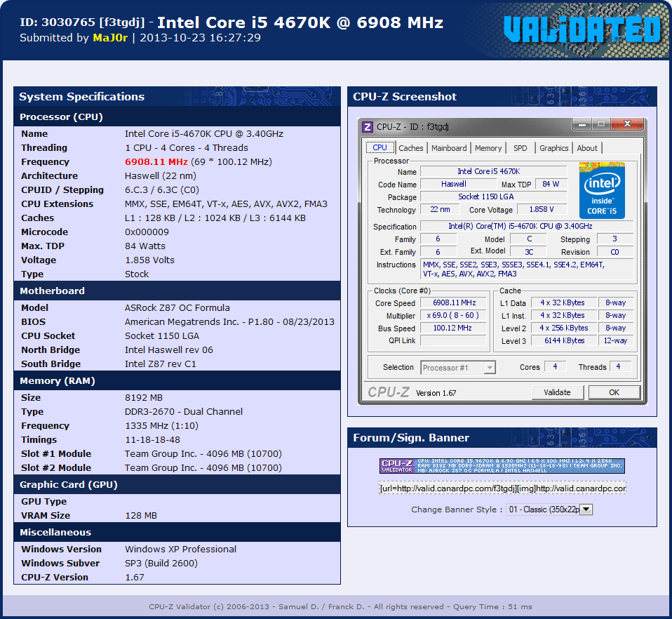Select the Graphics tab
The width and height of the screenshot is (672, 619).
(x=553, y=148)
